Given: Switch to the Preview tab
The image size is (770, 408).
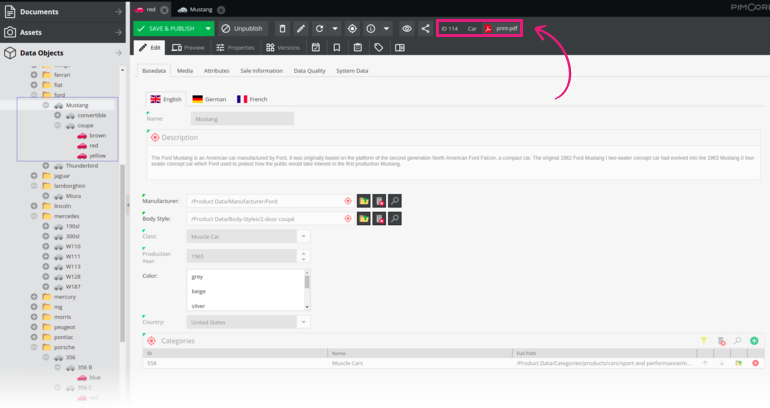Looking at the screenshot, I should click(188, 48).
